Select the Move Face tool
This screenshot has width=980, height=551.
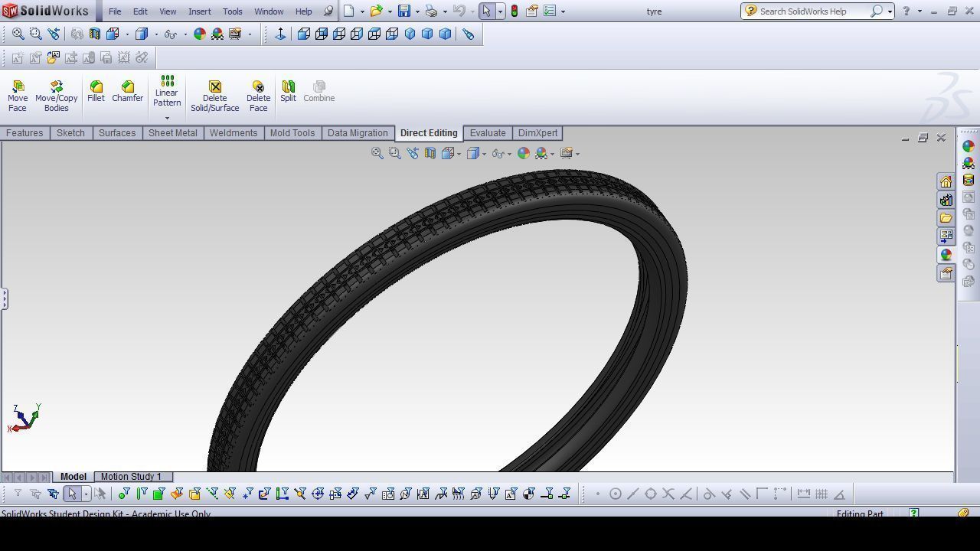tap(17, 96)
